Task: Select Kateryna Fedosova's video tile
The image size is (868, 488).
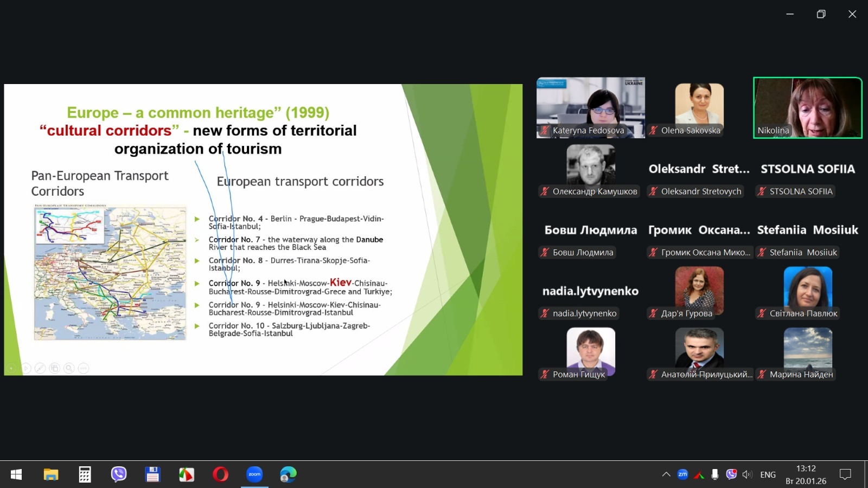Action: click(x=590, y=107)
